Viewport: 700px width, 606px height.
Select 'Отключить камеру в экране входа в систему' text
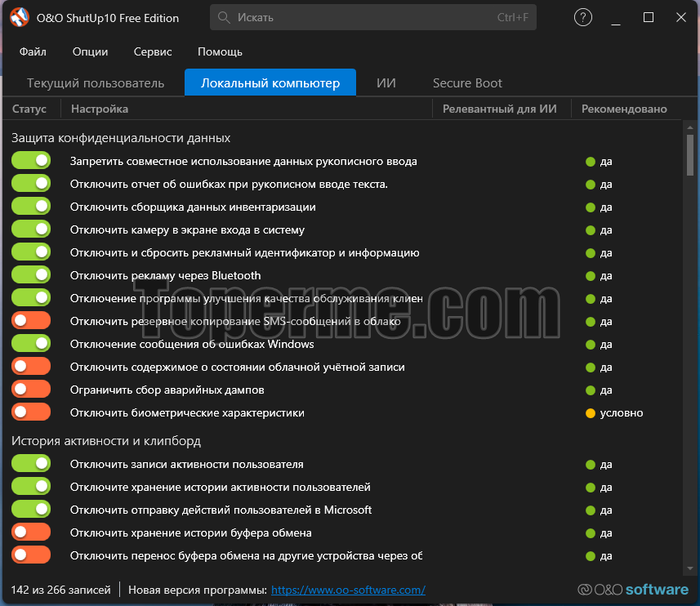187,229
